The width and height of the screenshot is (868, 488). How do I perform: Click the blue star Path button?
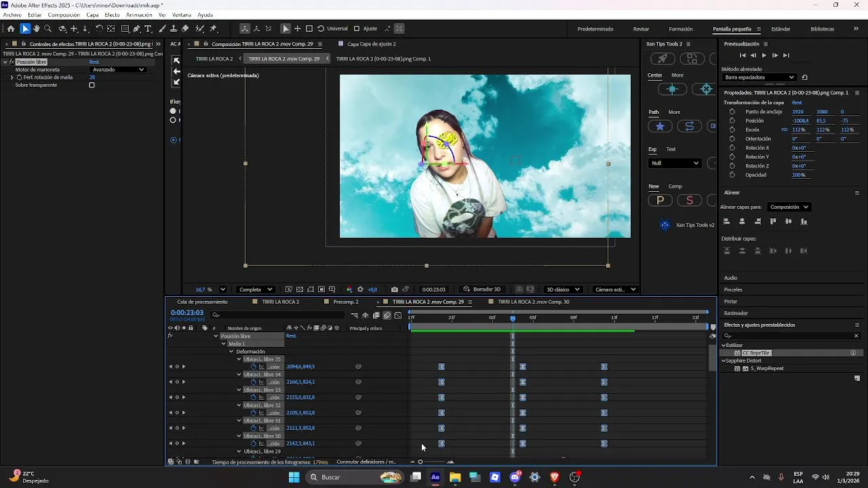click(659, 126)
